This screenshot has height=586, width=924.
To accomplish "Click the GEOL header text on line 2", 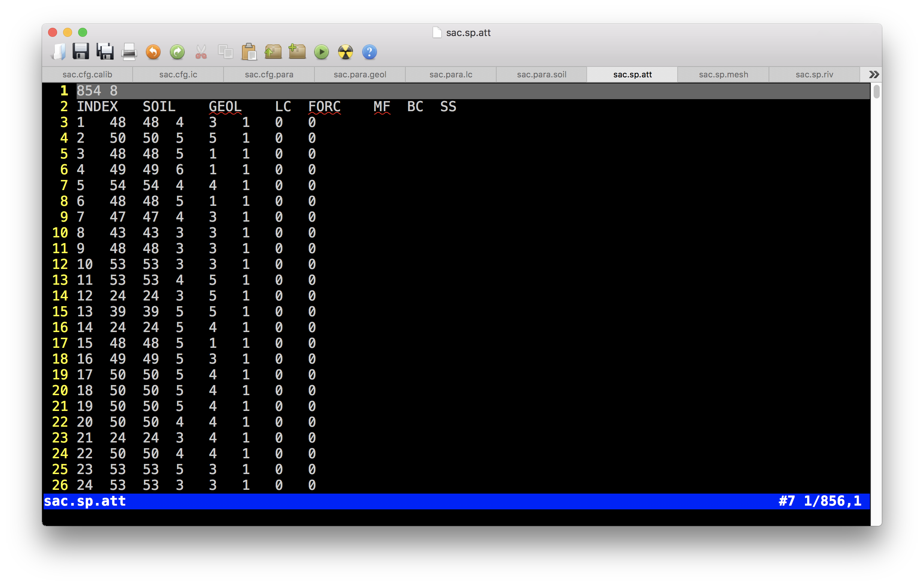I will click(225, 107).
